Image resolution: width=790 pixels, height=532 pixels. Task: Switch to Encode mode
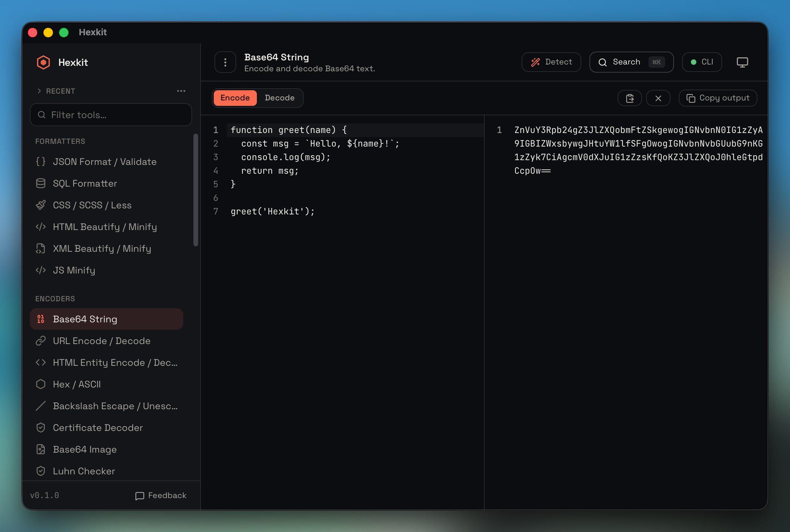click(235, 98)
